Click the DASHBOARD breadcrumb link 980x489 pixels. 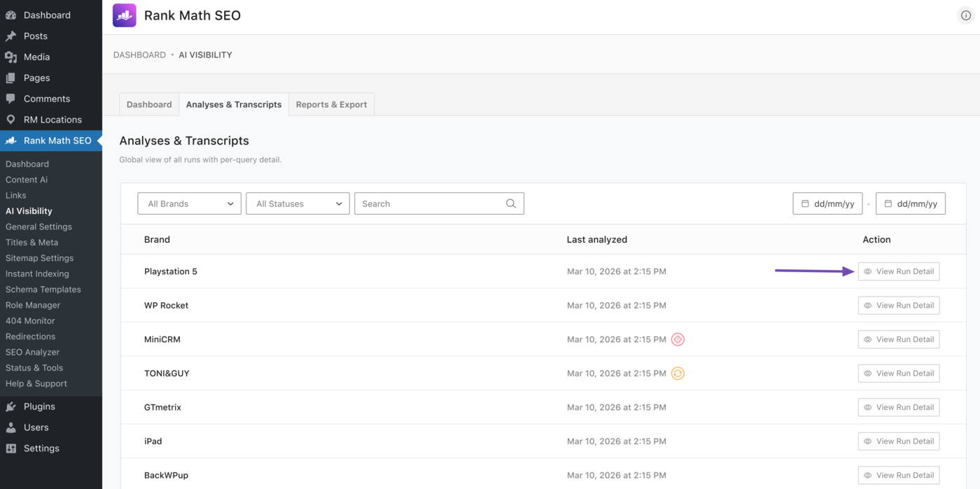pyautogui.click(x=139, y=55)
